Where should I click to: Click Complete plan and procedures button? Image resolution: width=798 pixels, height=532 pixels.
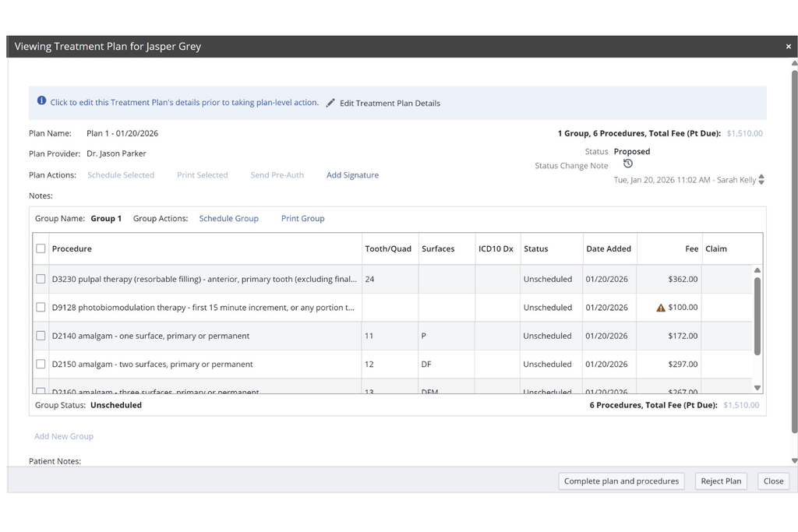pyautogui.click(x=621, y=481)
